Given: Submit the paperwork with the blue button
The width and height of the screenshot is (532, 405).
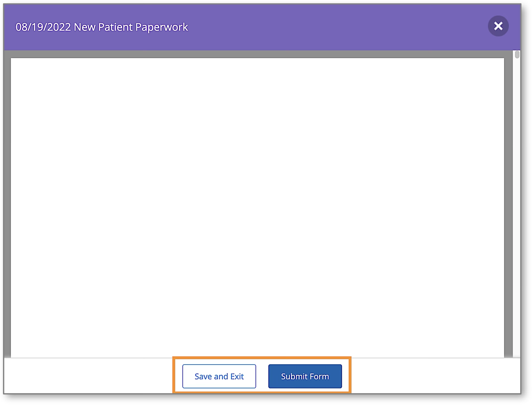Looking at the screenshot, I should tap(305, 376).
